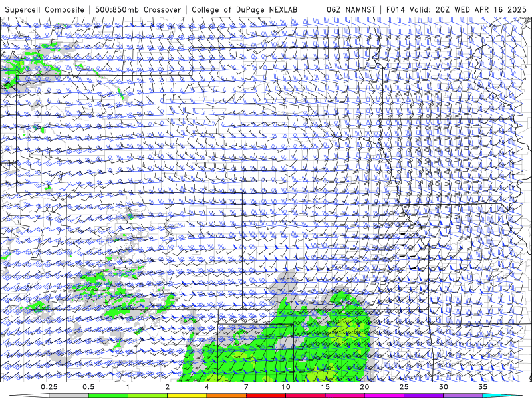532x399 pixels.
Task: Click the color bar segment between 15 and 20
Action: point(344,396)
